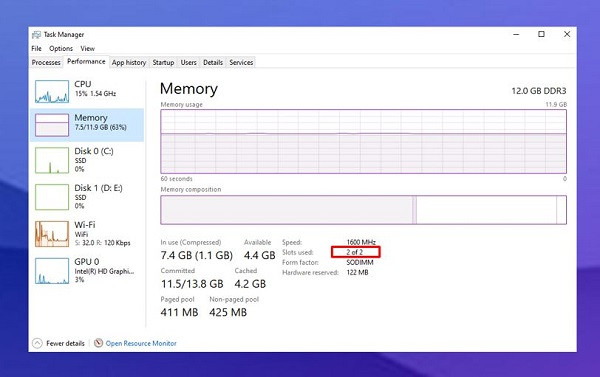The image size is (600, 377).
Task: Open Disk 1 (D: E:) performance graph
Action: [52, 197]
